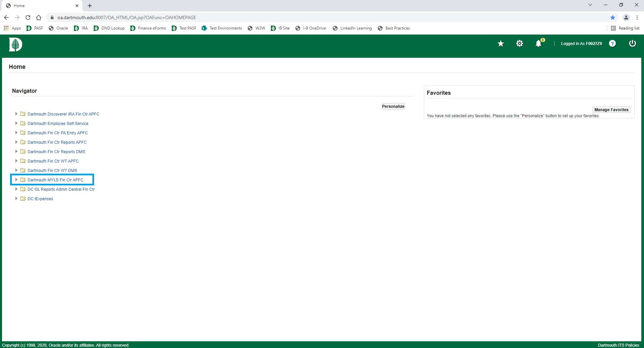
Task: Click the Dartmouth pine logo
Action: pos(15,44)
